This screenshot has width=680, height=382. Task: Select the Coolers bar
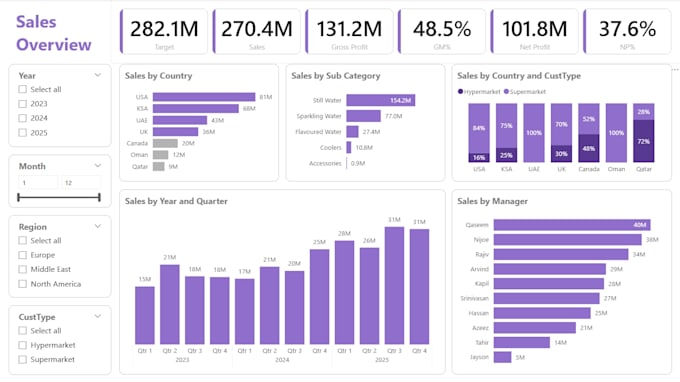(349, 147)
